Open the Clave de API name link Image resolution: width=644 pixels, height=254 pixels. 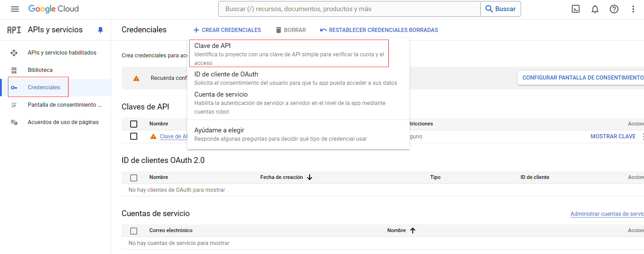point(173,137)
